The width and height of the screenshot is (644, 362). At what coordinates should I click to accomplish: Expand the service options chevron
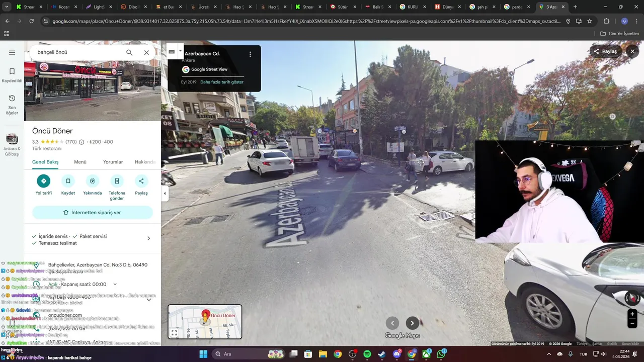148,238
